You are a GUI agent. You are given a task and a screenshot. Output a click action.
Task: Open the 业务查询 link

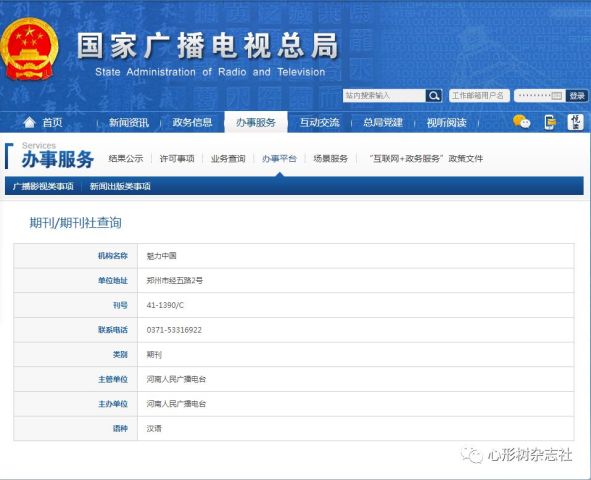pos(228,159)
